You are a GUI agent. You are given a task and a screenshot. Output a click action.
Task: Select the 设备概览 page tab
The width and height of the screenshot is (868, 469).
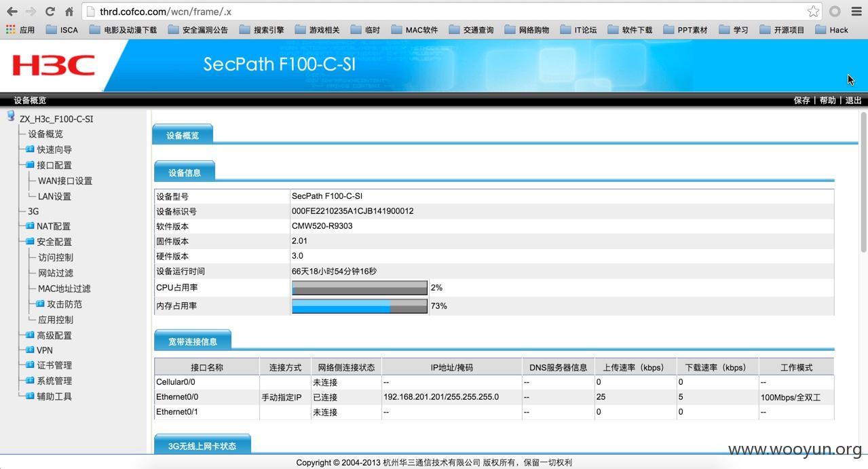[183, 135]
